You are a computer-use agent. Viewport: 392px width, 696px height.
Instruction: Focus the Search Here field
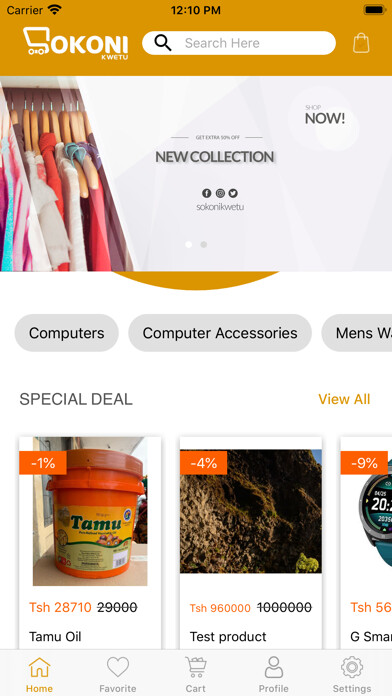239,43
